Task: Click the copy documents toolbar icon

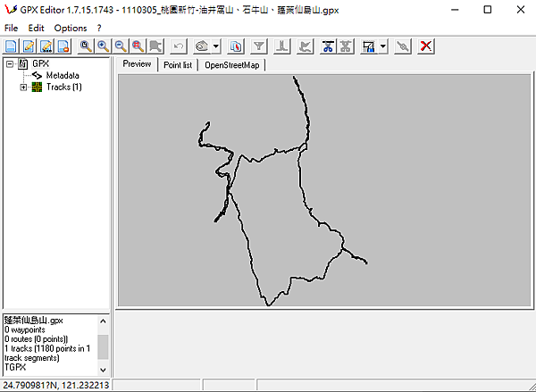Action: click(236, 46)
